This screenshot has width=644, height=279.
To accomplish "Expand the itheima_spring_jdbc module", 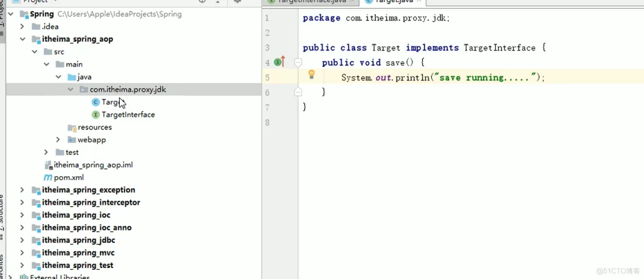I will (x=22, y=240).
